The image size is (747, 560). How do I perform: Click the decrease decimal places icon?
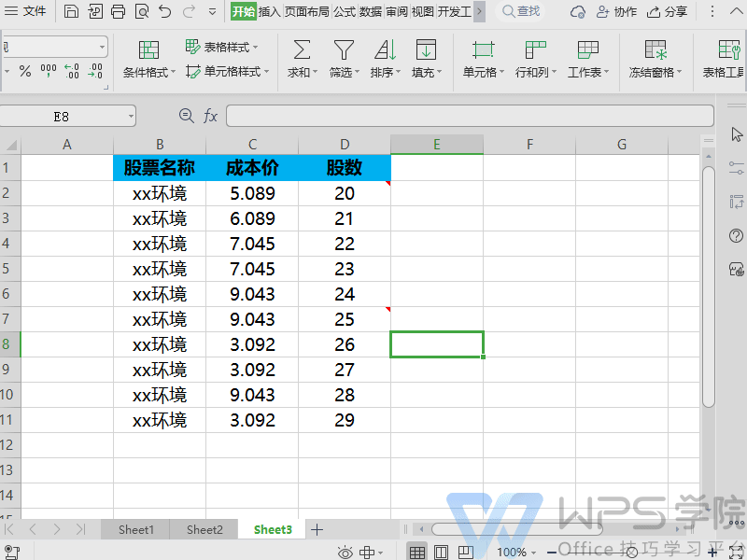pyautogui.click(x=95, y=71)
